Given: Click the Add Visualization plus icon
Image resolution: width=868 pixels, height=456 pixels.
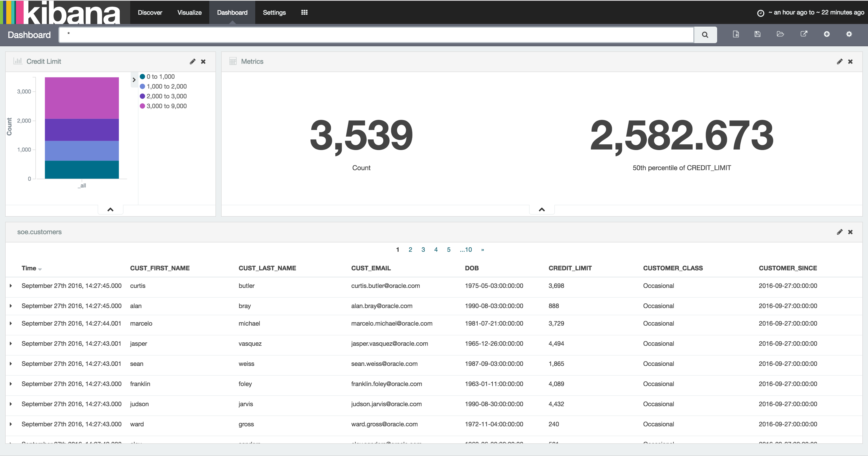Looking at the screenshot, I should click(x=827, y=34).
